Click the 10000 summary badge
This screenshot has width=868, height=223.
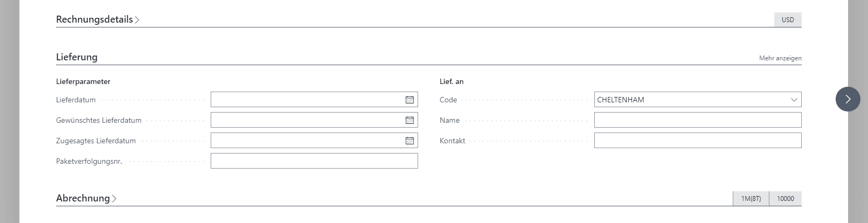point(785,199)
